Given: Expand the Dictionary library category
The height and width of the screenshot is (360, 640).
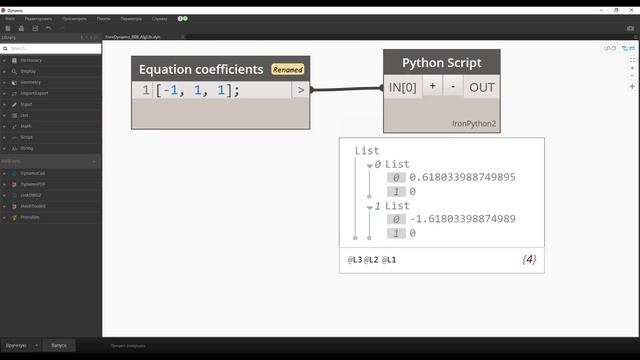Looking at the screenshot, I should coord(4,60).
